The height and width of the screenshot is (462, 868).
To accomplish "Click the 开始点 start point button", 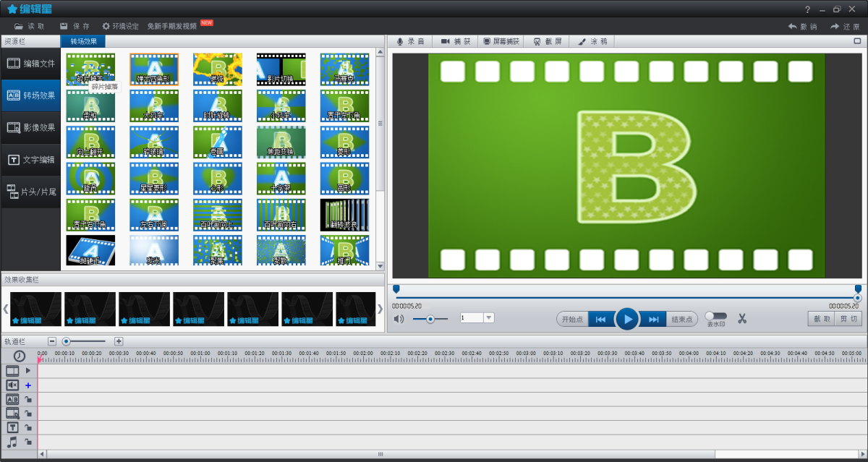I will pos(571,319).
